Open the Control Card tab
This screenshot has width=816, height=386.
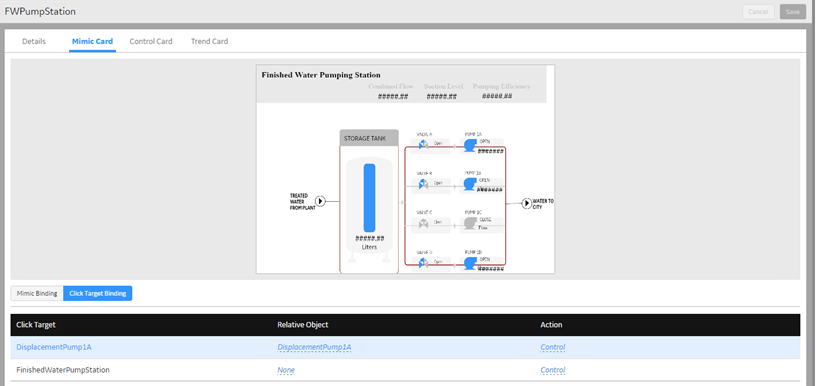pos(151,41)
